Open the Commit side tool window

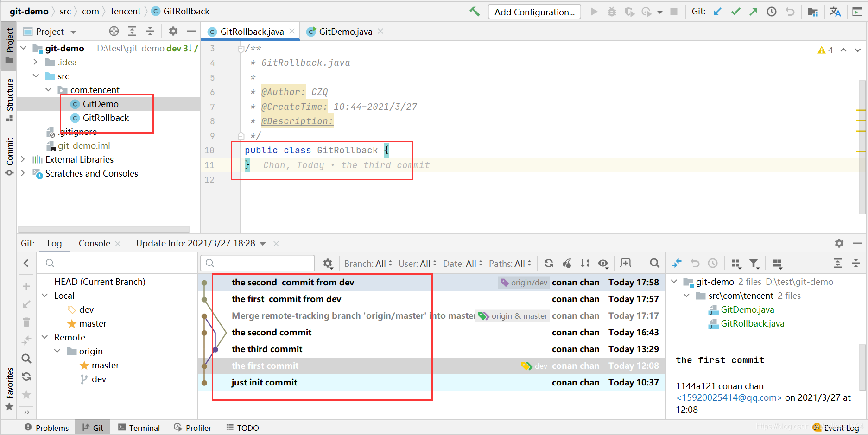(x=9, y=157)
